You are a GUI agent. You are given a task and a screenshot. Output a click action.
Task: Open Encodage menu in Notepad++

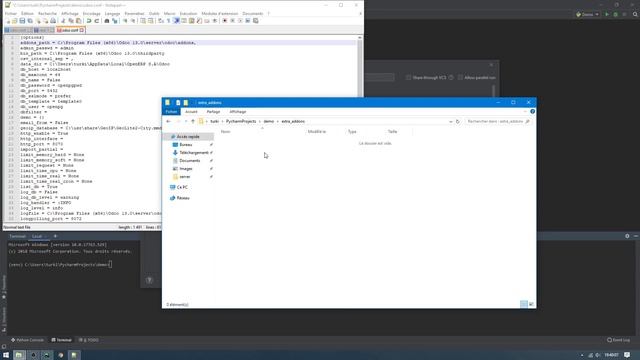click(91, 13)
